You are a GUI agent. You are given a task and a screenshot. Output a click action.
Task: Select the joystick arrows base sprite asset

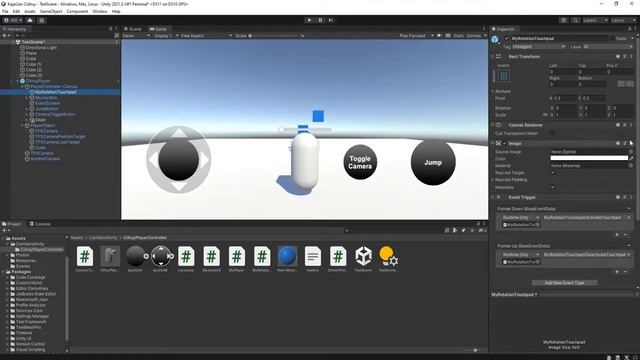(x=161, y=259)
